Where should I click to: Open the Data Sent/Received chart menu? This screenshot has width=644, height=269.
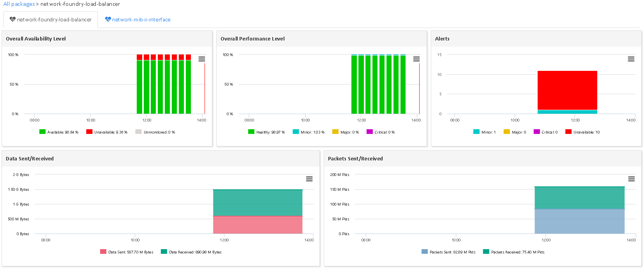[309, 179]
